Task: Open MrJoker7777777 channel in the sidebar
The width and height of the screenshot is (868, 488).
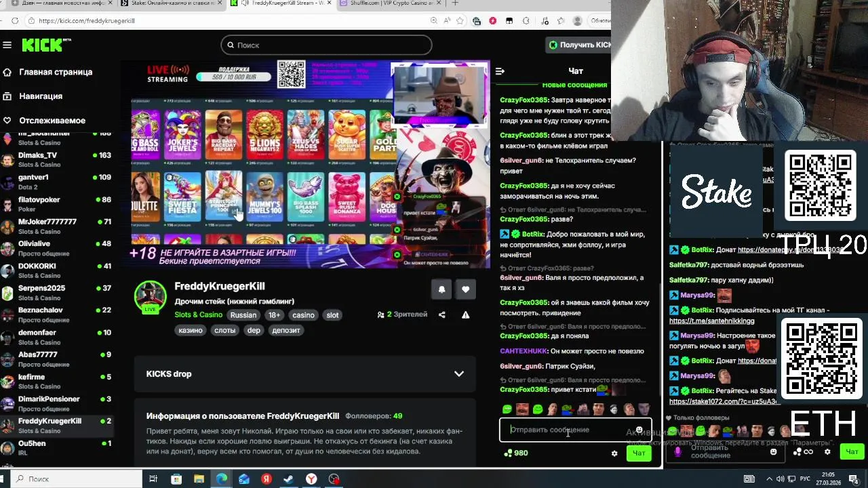Action: 57,226
